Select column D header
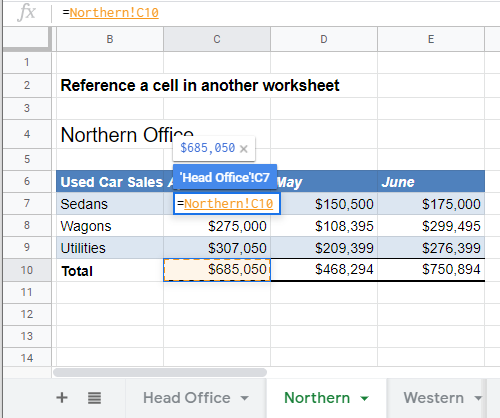Image resolution: width=500 pixels, height=418 pixels. (324, 39)
